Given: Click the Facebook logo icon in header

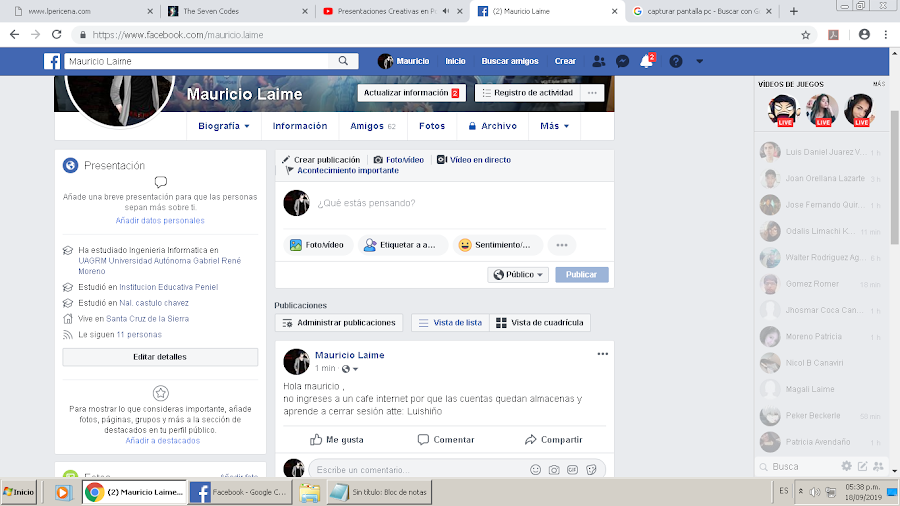Looking at the screenshot, I should coord(52,61).
